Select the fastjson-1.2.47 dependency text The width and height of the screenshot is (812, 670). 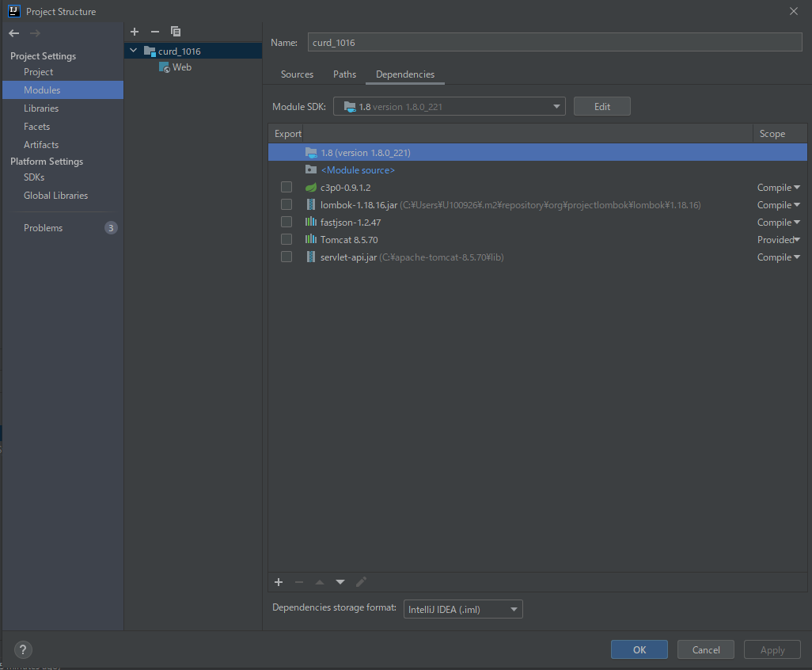351,223
